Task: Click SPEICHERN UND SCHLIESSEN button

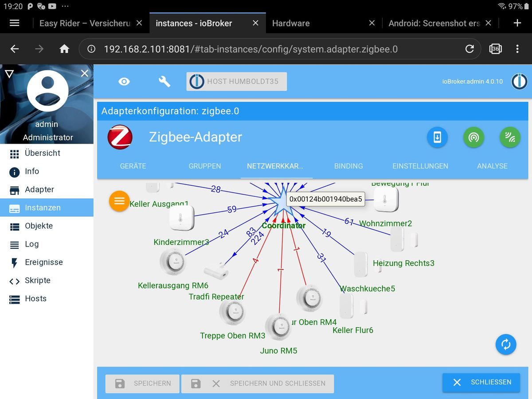Action: click(x=258, y=383)
